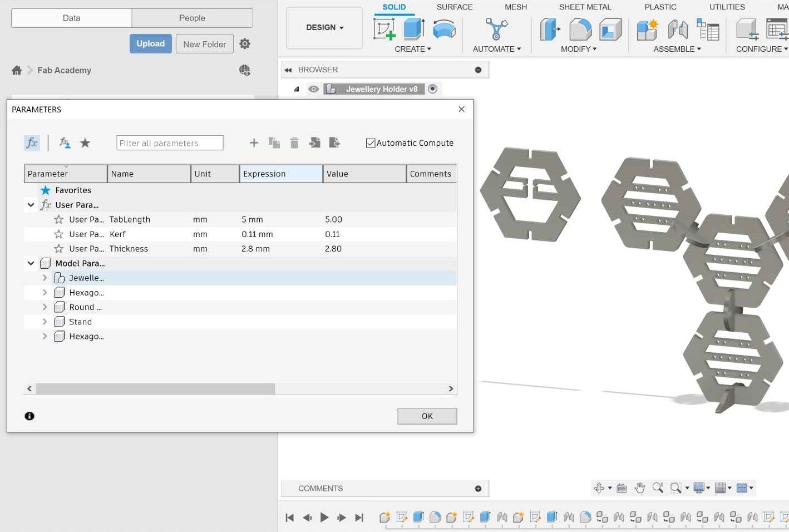Click the info icon in Parameters dialog
Image resolution: width=789 pixels, height=532 pixels.
pyautogui.click(x=29, y=416)
